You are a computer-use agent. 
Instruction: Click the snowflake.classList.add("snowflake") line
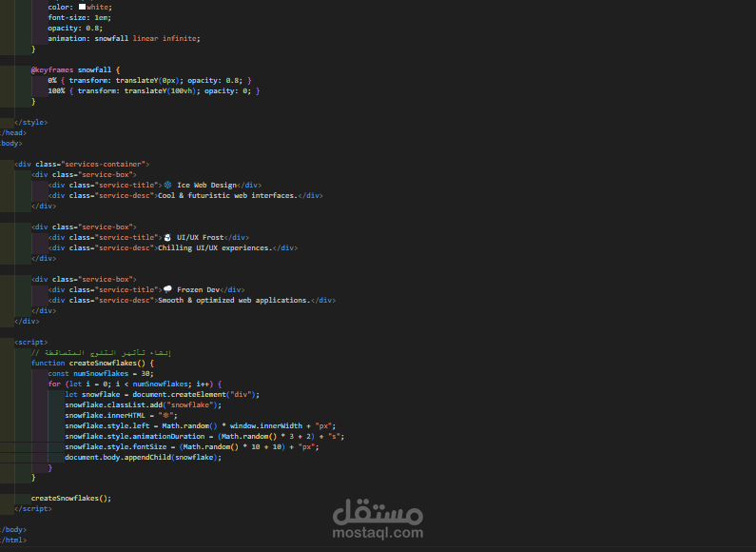tap(144, 404)
